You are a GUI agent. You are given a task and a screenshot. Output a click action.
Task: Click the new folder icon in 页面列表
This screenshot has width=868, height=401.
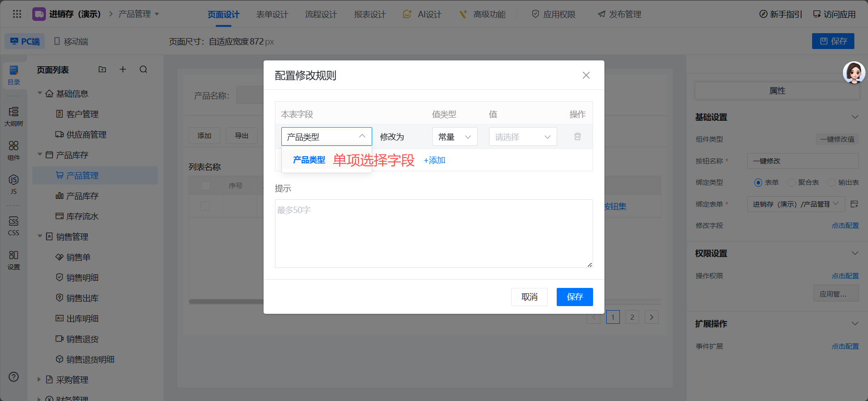coord(102,69)
